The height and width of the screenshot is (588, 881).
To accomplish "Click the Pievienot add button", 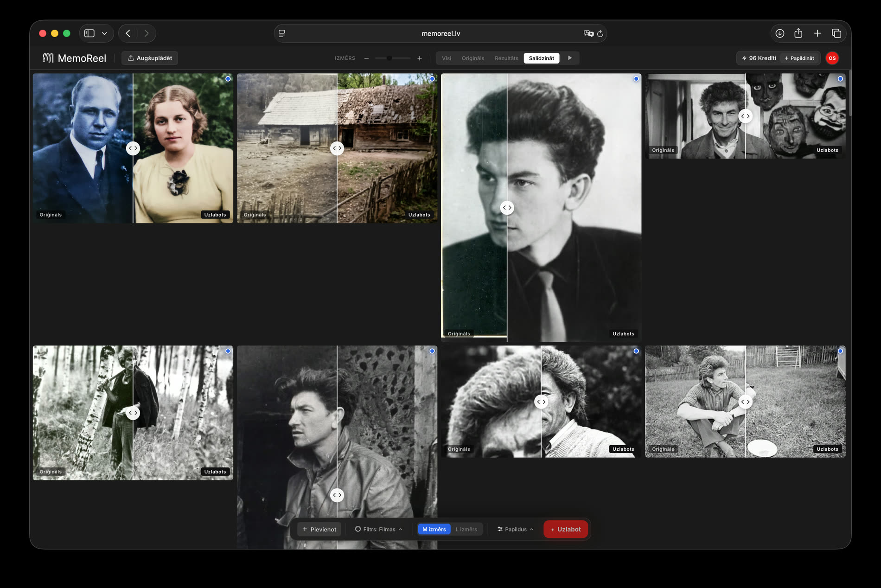I will pos(319,529).
